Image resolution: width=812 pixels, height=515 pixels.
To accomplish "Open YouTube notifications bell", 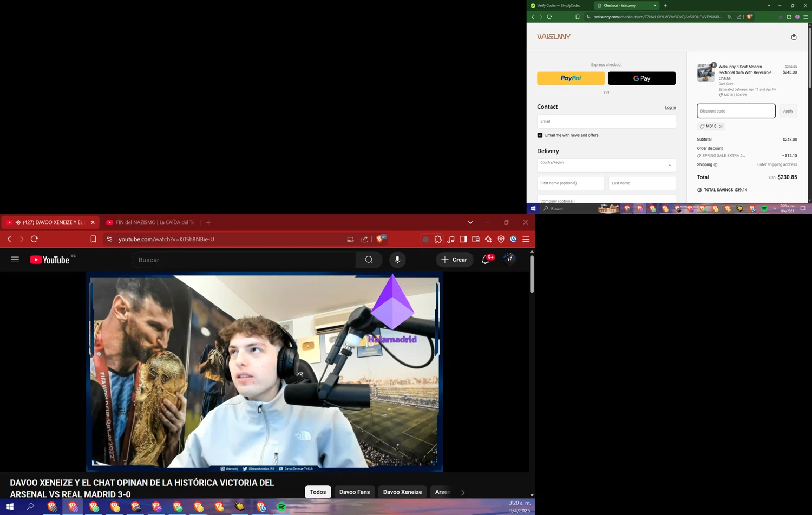I will [486, 260].
